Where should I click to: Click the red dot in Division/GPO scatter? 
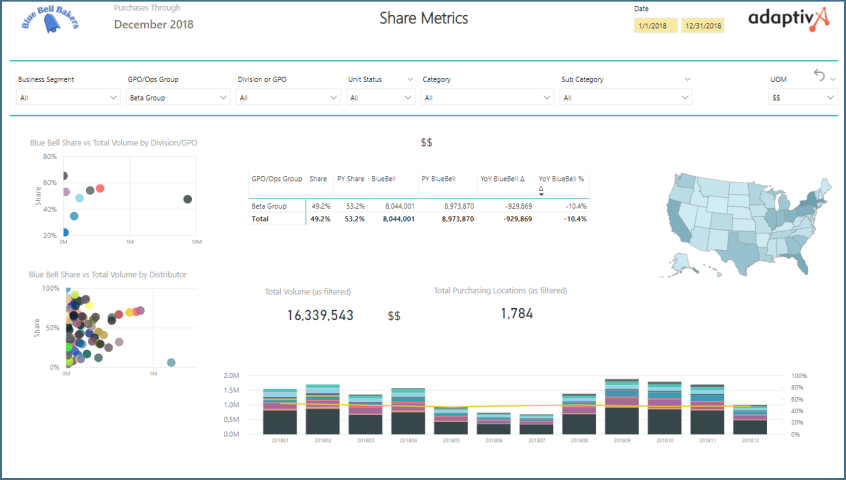(100, 188)
